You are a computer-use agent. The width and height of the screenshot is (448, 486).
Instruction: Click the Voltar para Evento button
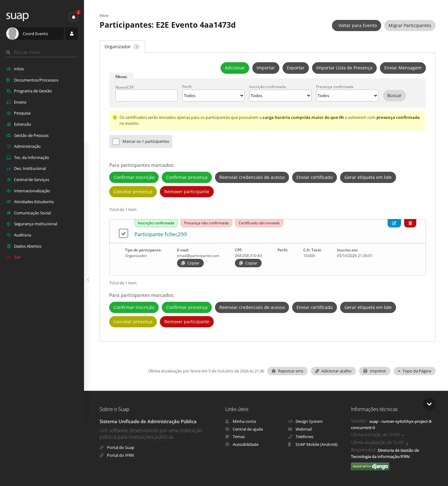pyautogui.click(x=357, y=26)
